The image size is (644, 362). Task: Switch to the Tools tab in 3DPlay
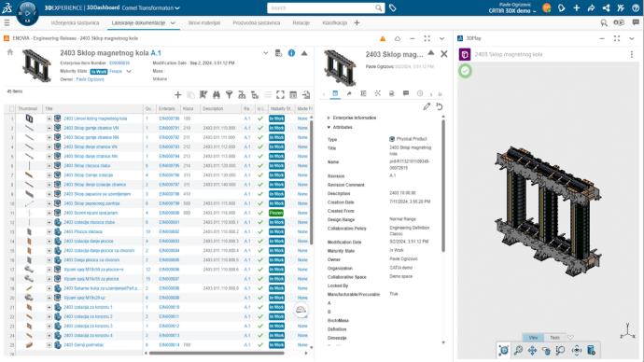pyautogui.click(x=555, y=338)
